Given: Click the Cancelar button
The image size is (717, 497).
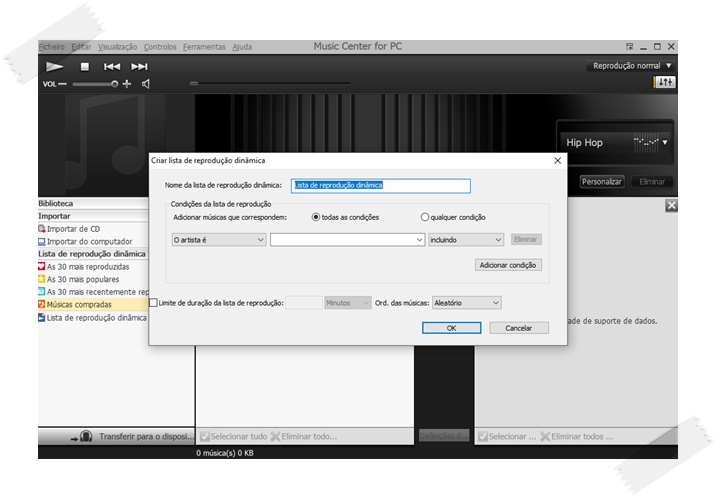Looking at the screenshot, I should coord(519,328).
